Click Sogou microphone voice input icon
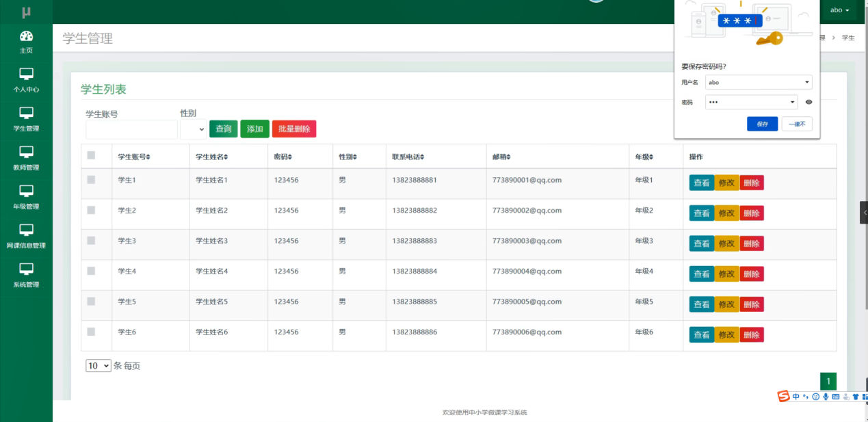The height and width of the screenshot is (422, 868). pos(826,397)
